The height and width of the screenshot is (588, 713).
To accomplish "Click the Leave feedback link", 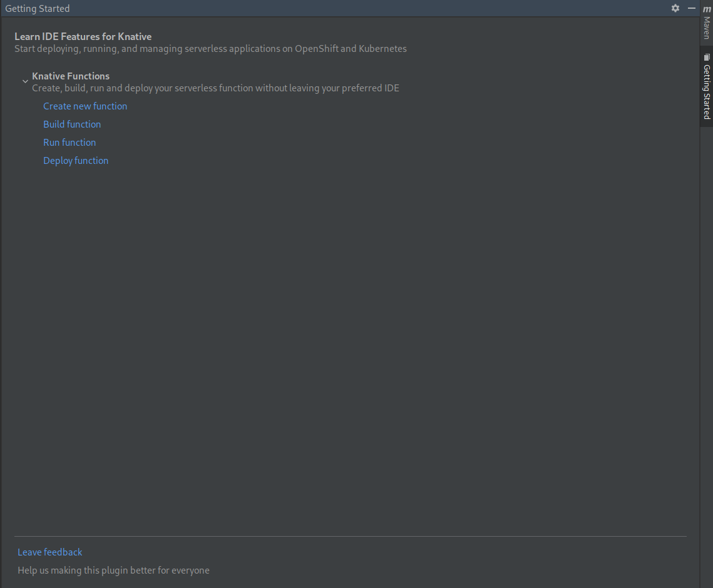I will (x=50, y=552).
